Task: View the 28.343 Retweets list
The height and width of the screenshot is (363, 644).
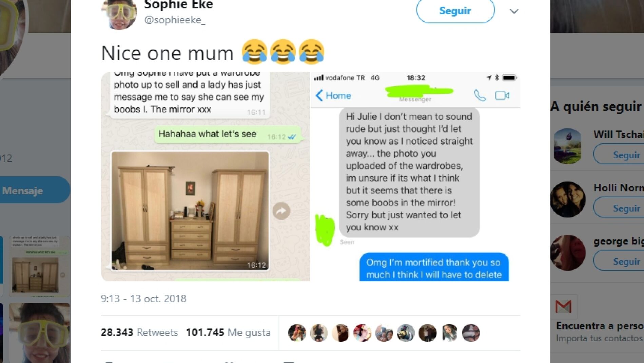Action: pos(139,332)
